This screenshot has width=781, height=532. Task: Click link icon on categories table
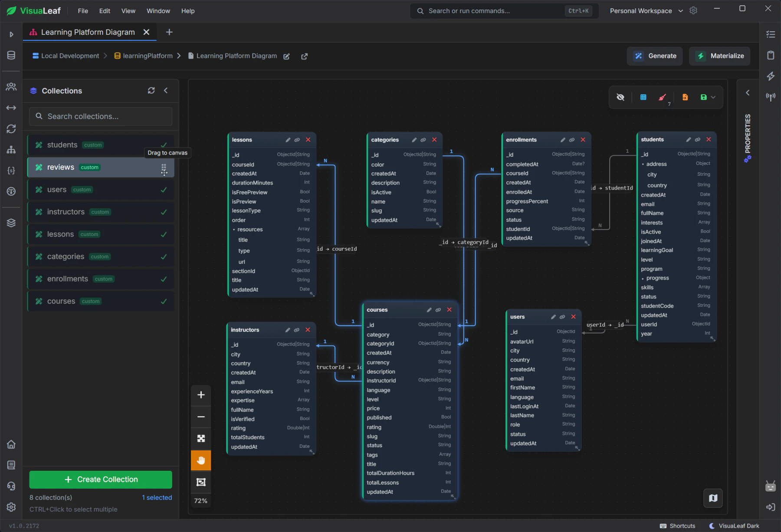point(423,140)
